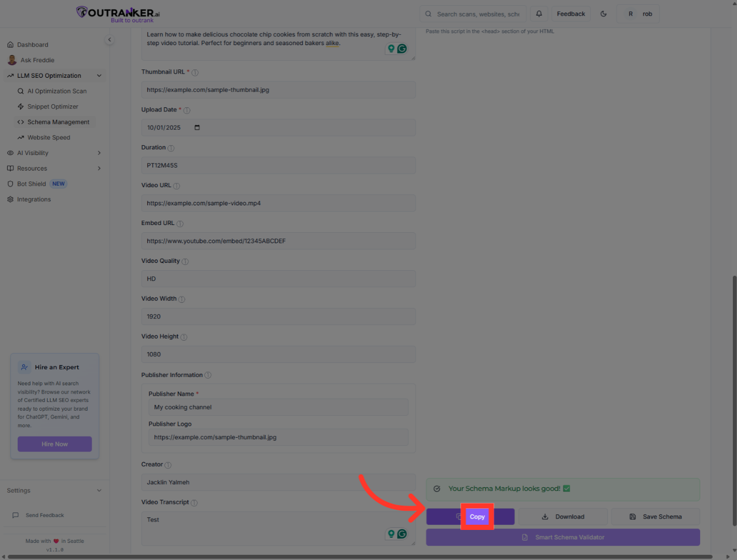The width and height of the screenshot is (737, 560).
Task: Edit the Publisher Name field
Action: 278,408
